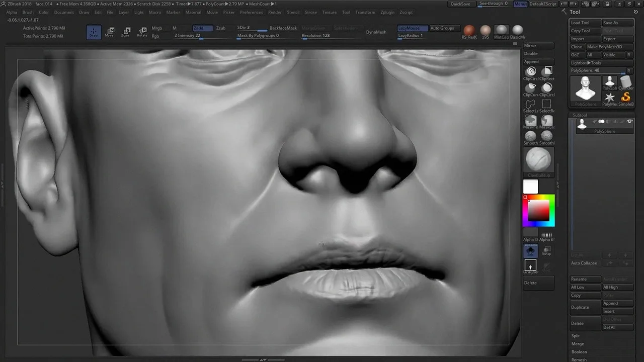Viewport: 644px width, 362px height.
Task: Open the Stroke menu
Action: tap(311, 12)
